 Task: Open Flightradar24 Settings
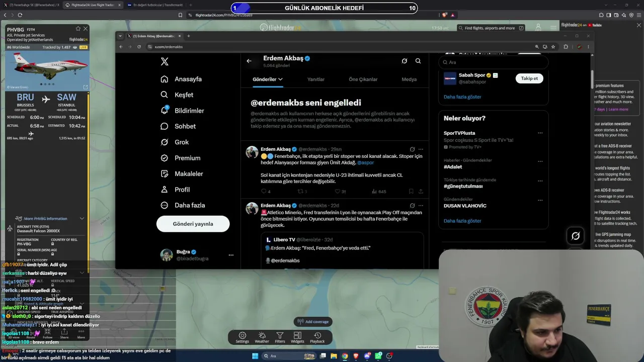coord(243,337)
